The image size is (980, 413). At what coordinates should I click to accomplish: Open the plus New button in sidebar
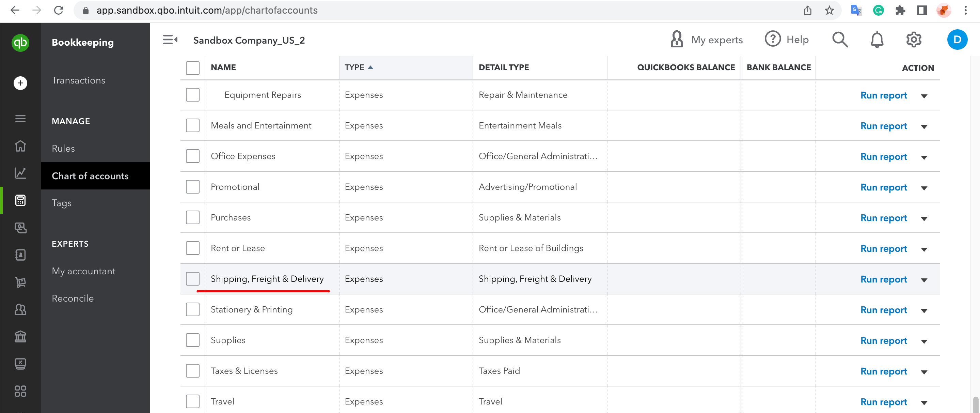(x=20, y=83)
